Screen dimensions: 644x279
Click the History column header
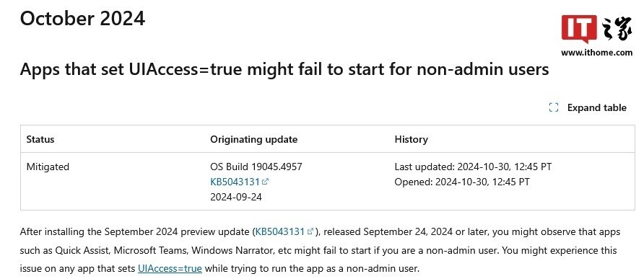(411, 139)
